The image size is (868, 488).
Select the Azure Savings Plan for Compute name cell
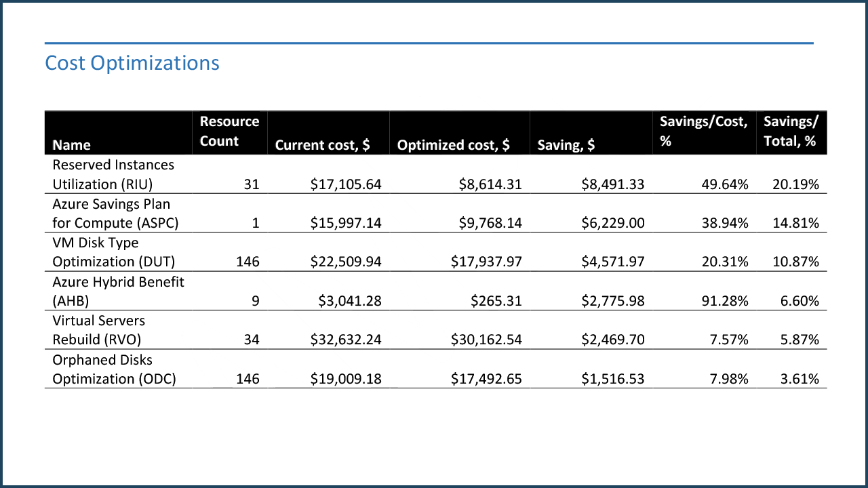click(115, 213)
